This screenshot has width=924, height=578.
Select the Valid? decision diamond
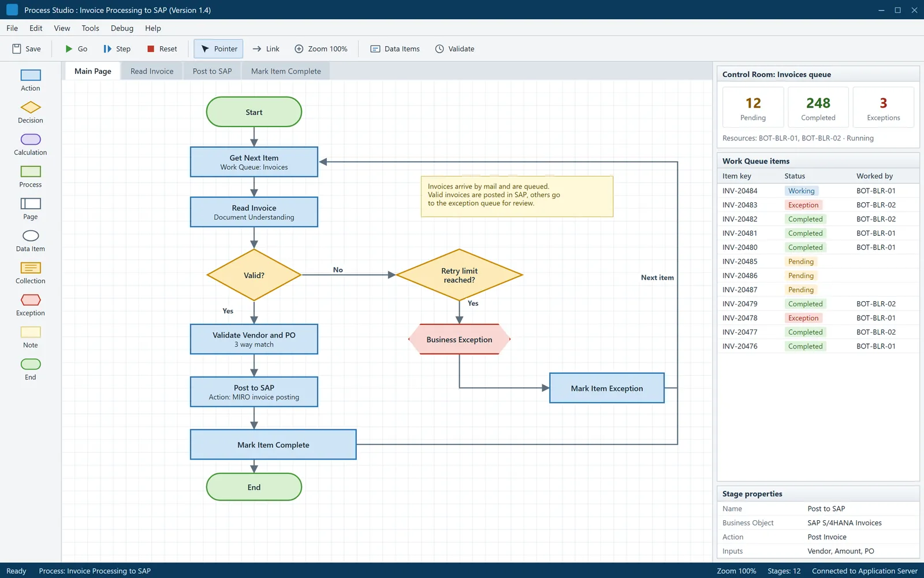click(254, 275)
